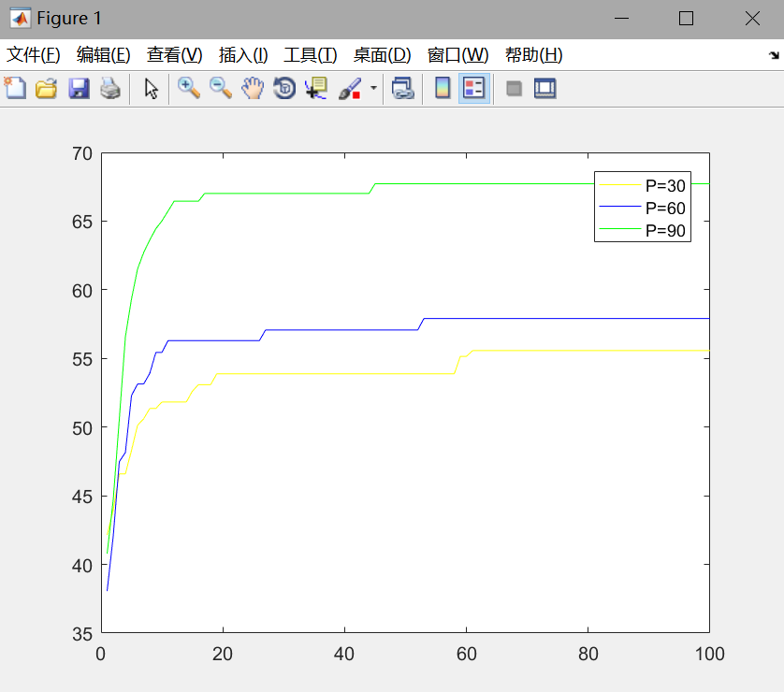Image resolution: width=784 pixels, height=692 pixels.
Task: Open file with folder icon
Action: click(46, 89)
